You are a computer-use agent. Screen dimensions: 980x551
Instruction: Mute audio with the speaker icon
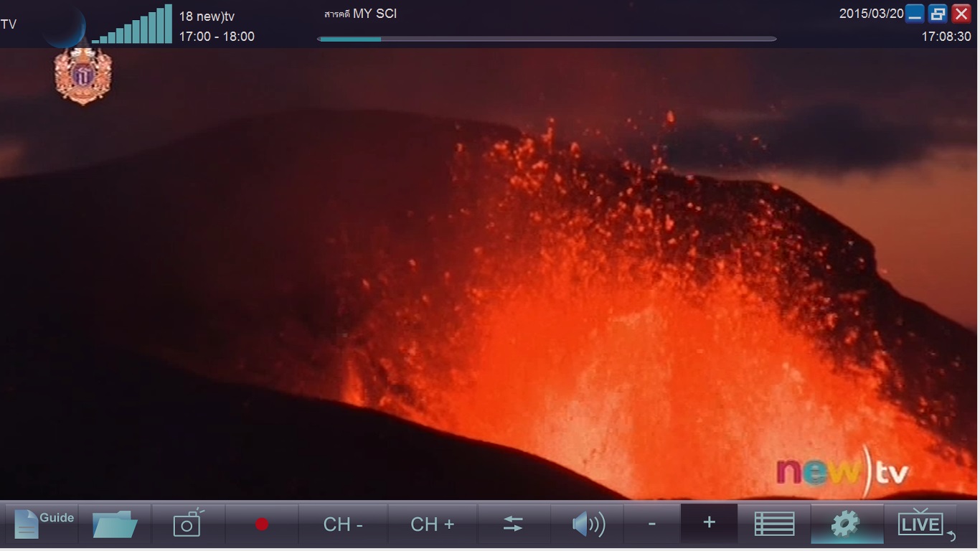[588, 524]
